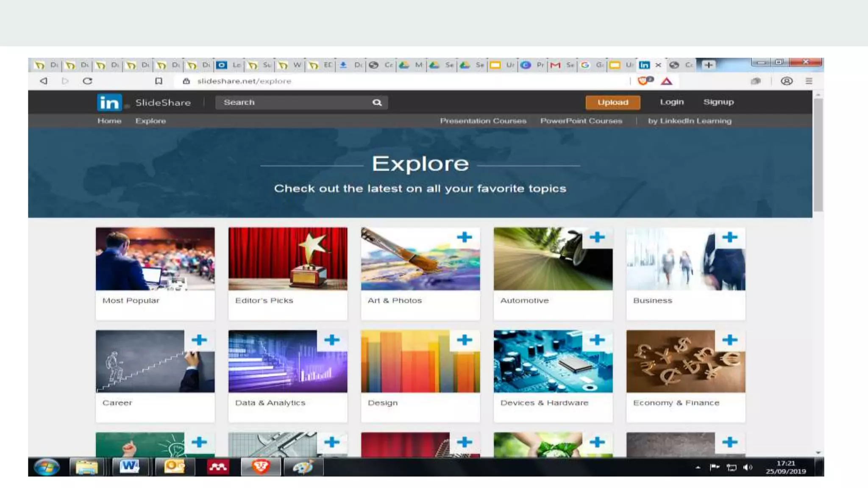Open the PowerPoint Courses link

tap(581, 121)
